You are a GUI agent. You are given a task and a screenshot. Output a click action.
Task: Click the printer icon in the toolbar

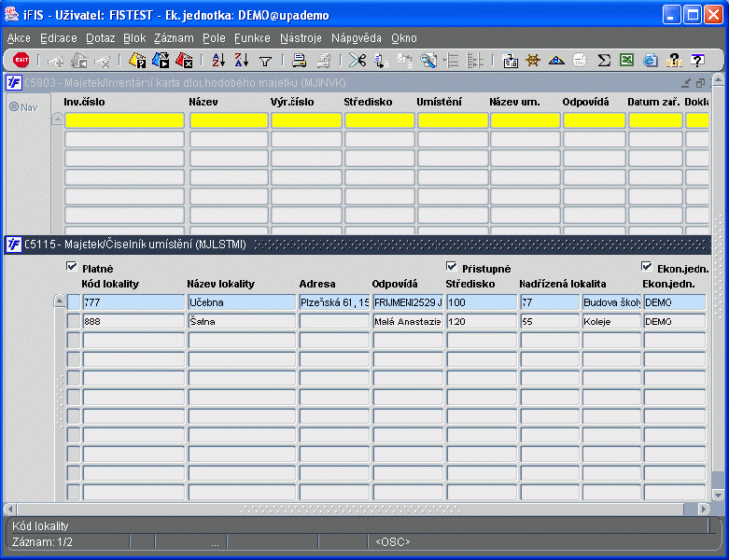[x=299, y=60]
